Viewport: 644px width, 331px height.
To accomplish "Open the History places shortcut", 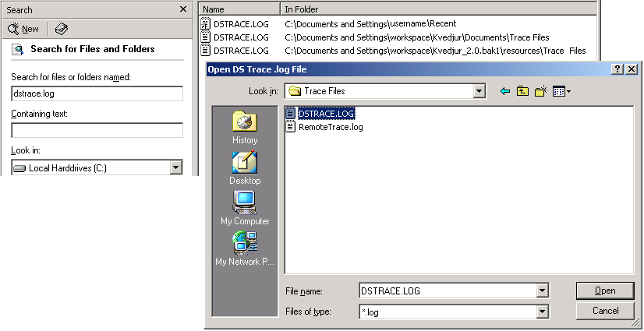I will click(x=245, y=128).
